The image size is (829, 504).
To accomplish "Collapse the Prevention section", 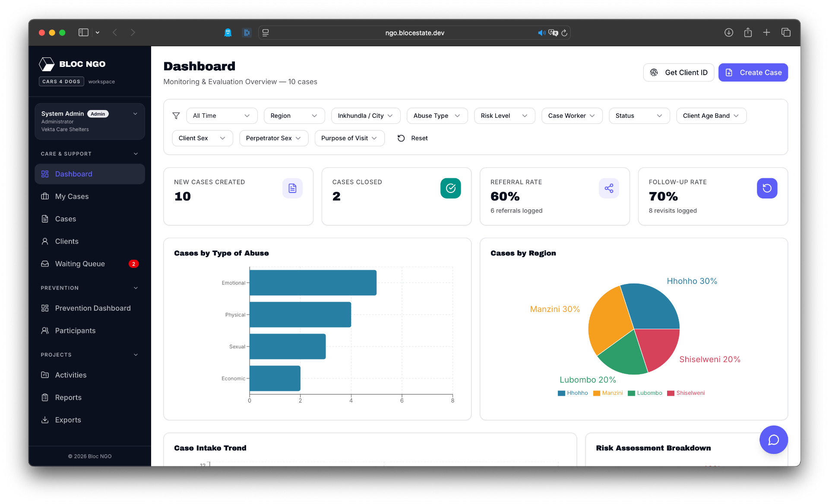I will click(x=89, y=288).
